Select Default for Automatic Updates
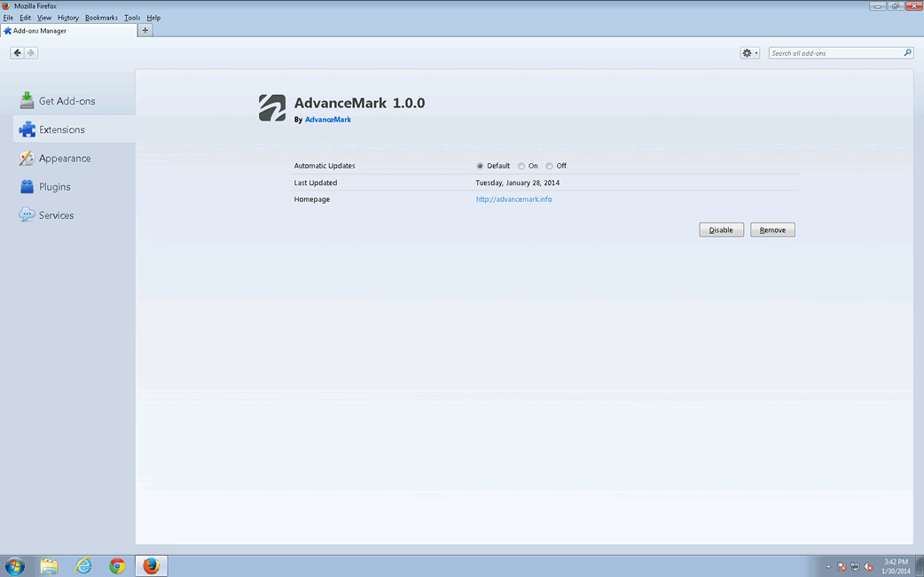The image size is (924, 577). click(x=481, y=166)
